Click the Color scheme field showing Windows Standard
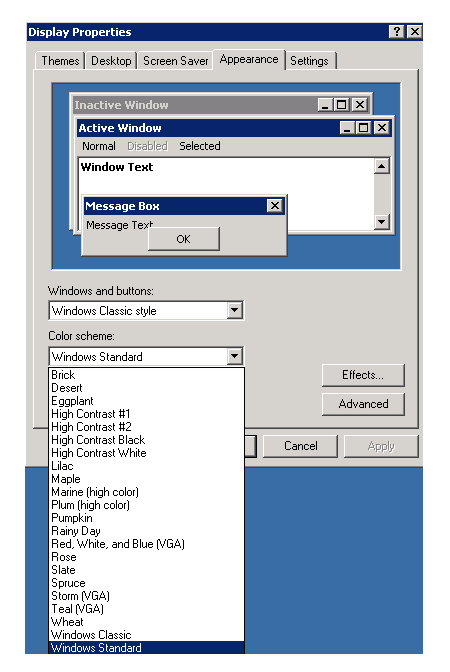The width and height of the screenshot is (450, 672). point(146,357)
